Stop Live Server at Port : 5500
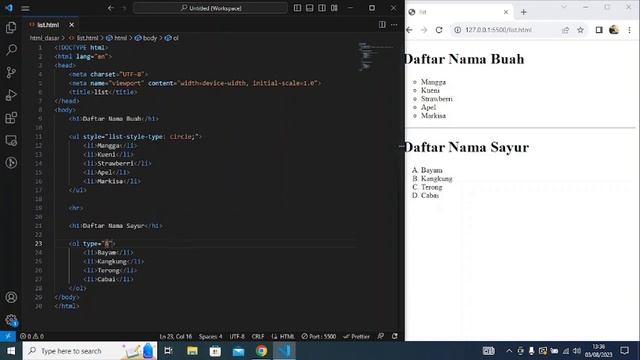 (x=319, y=336)
